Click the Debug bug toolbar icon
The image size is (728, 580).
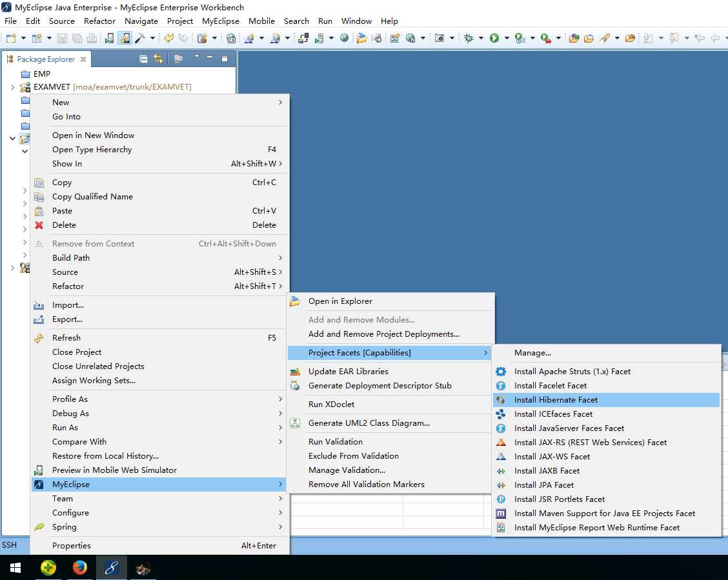click(469, 38)
